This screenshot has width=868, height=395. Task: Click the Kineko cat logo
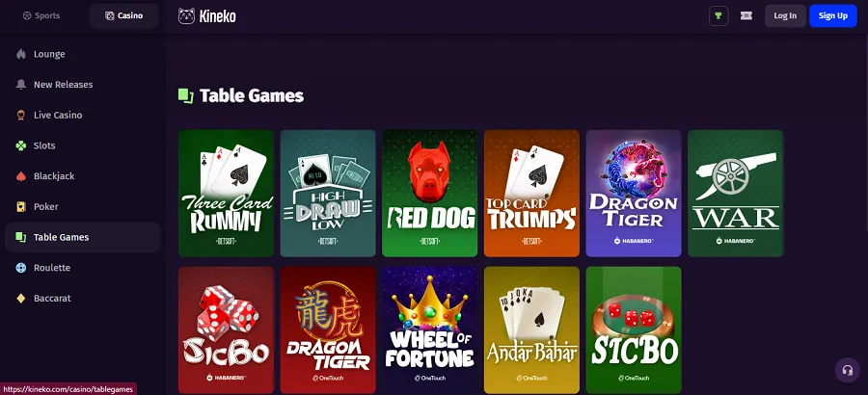tap(186, 15)
